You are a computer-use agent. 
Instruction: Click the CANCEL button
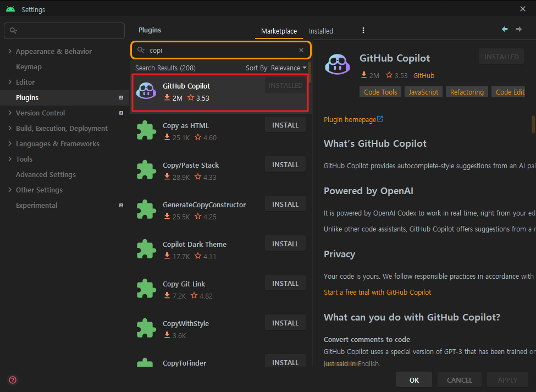[x=460, y=380]
